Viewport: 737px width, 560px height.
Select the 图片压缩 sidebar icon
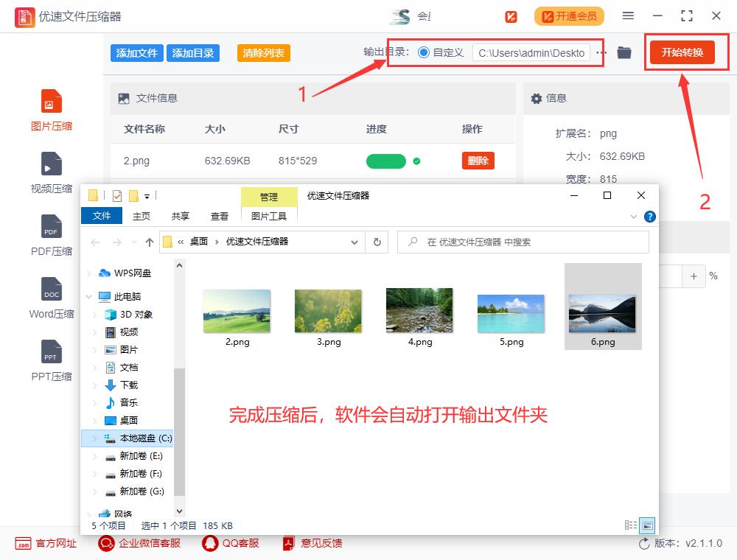(50, 109)
